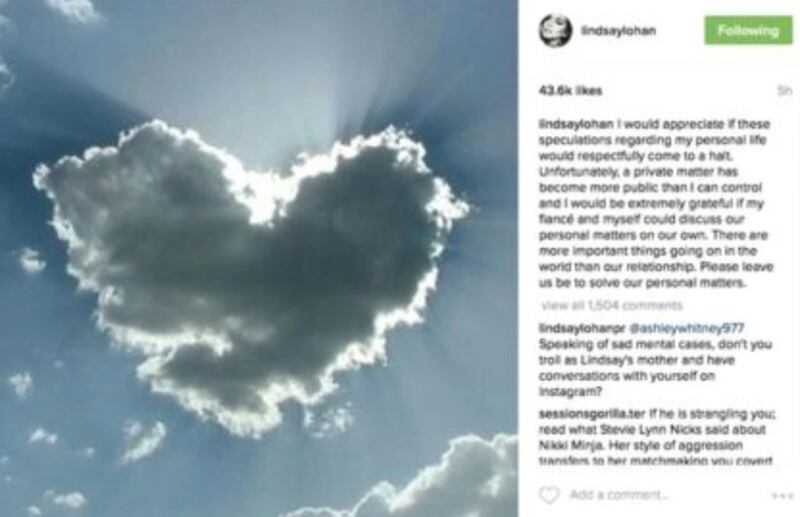Viewport: 800px width, 517px height.
Task: Open the three-dot more options menu
Action: 783,496
